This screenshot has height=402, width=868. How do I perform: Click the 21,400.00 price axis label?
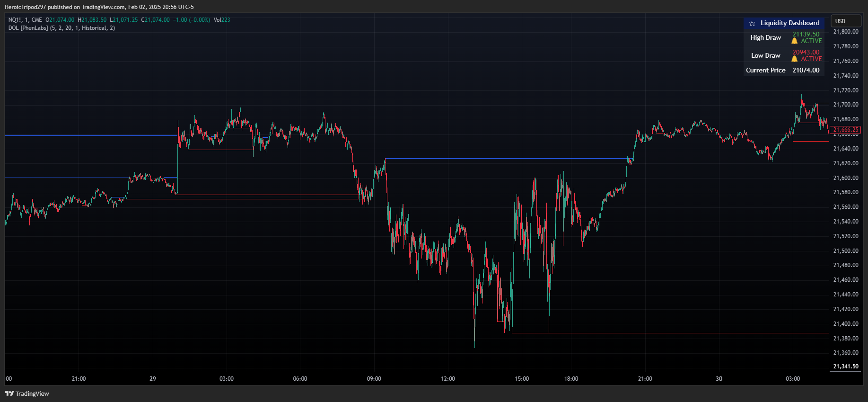[x=846, y=324]
